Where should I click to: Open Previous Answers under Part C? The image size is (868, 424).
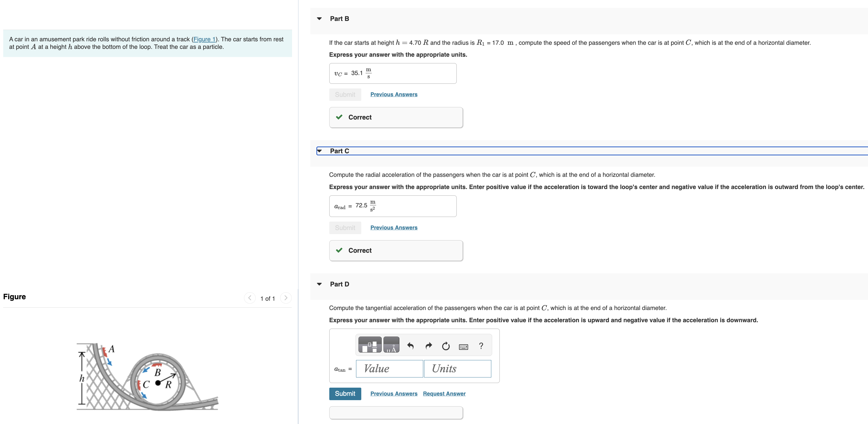[394, 227]
